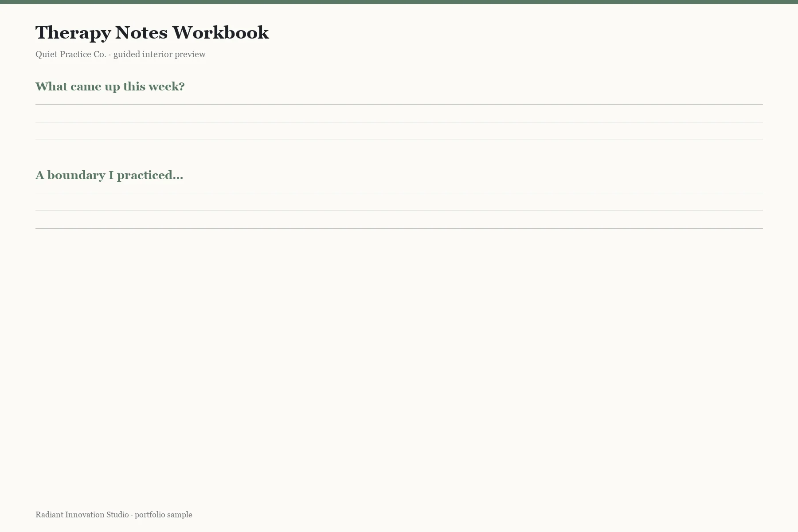798x532 pixels.
Task: Click the guided interior preview caption
Action: click(x=160, y=54)
